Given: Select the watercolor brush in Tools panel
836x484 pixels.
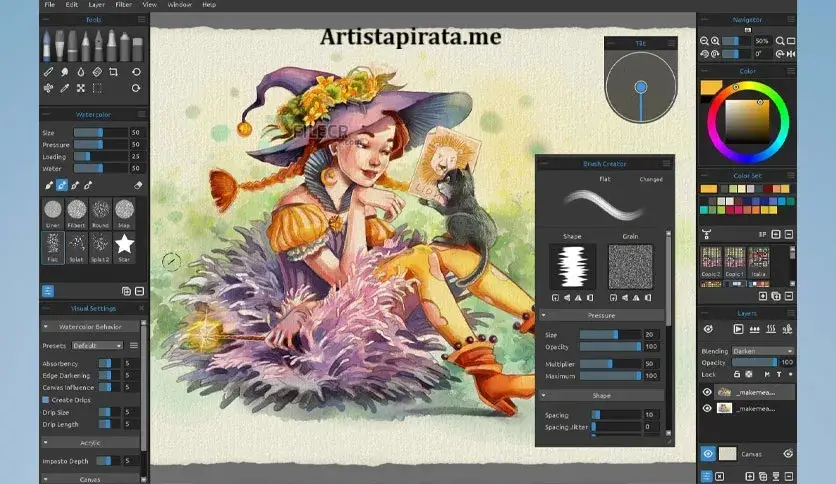Looking at the screenshot, I should pos(47,45).
